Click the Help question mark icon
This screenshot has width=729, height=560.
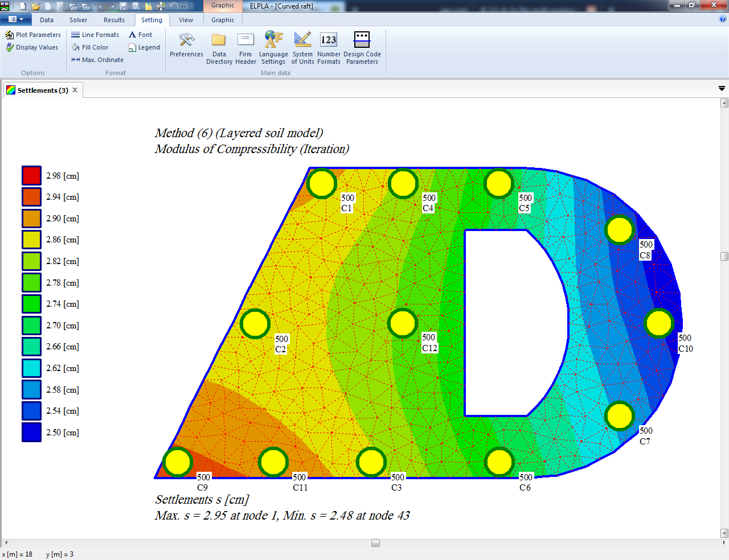[723, 19]
